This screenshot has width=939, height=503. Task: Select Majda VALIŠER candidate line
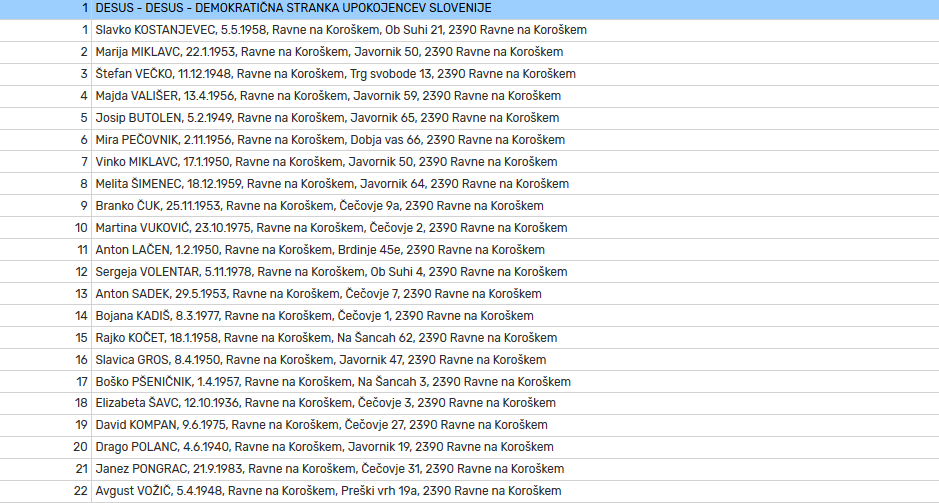pyautogui.click(x=470, y=96)
